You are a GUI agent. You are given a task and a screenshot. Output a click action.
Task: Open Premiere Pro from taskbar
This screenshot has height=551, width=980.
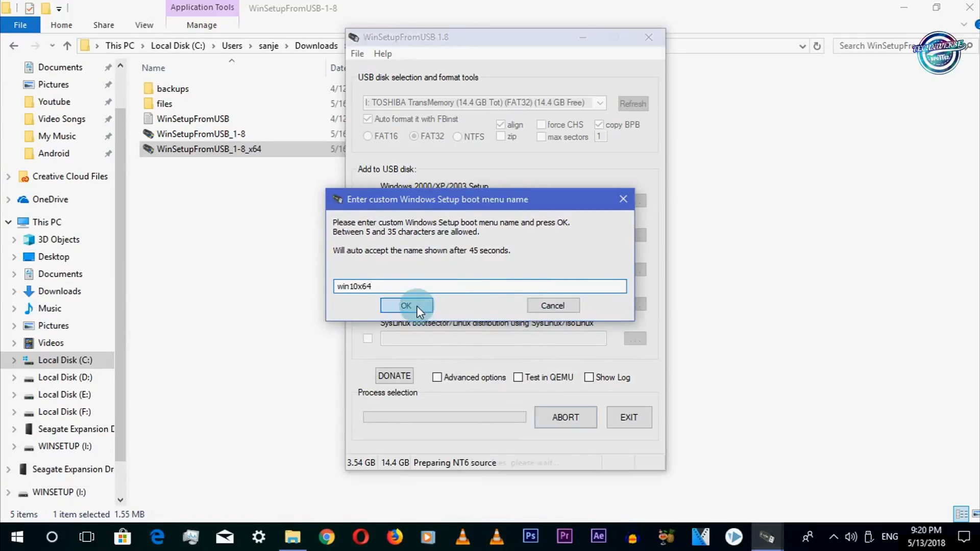click(565, 536)
